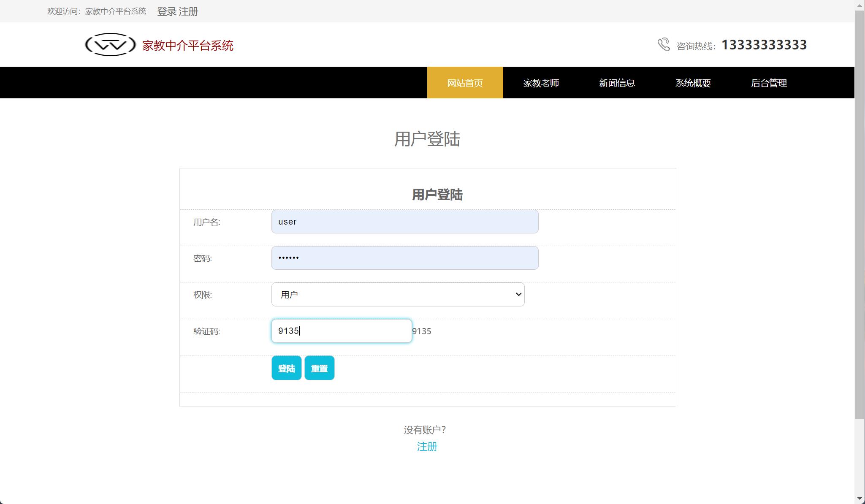Click the 注册 link in top bar
This screenshot has height=504, width=865.
point(189,11)
